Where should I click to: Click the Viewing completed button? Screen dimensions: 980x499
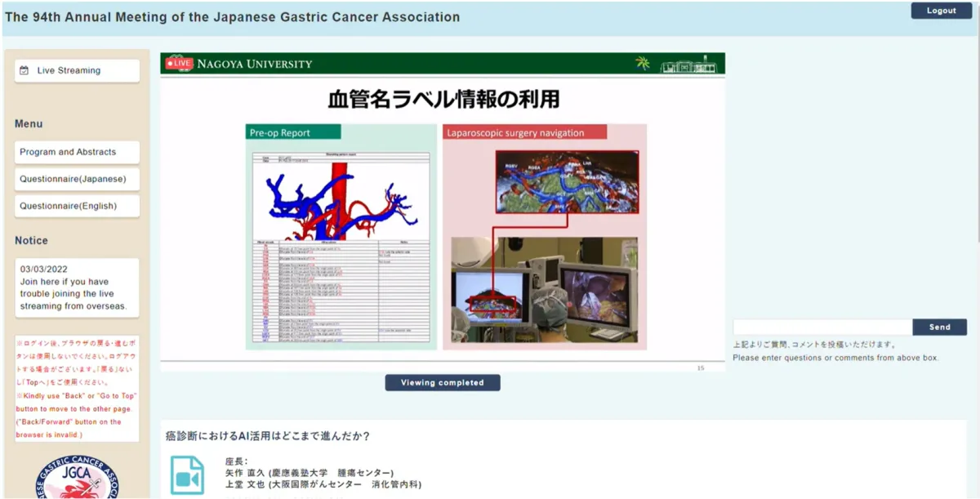[x=443, y=382]
